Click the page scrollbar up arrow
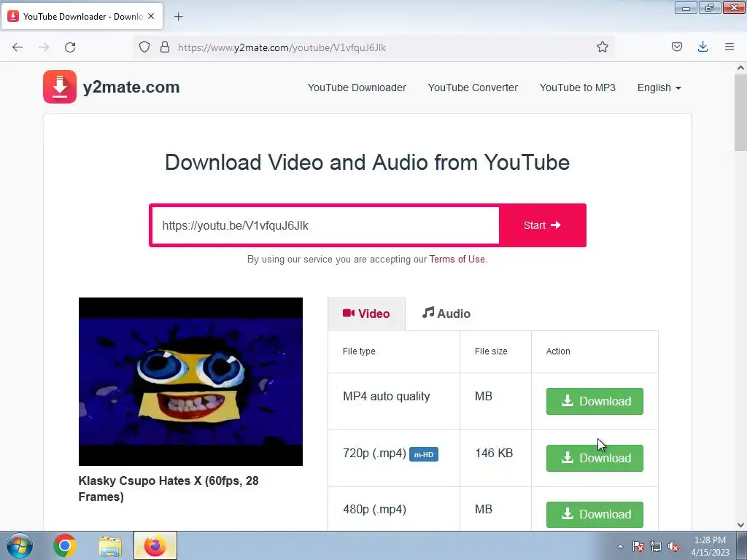 tap(740, 68)
